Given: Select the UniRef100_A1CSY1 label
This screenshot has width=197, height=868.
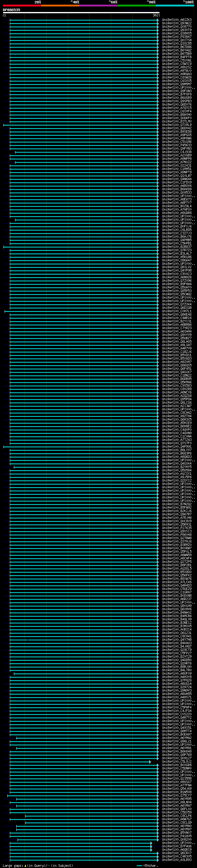Looking at the screenshot, I should click(x=177, y=474).
